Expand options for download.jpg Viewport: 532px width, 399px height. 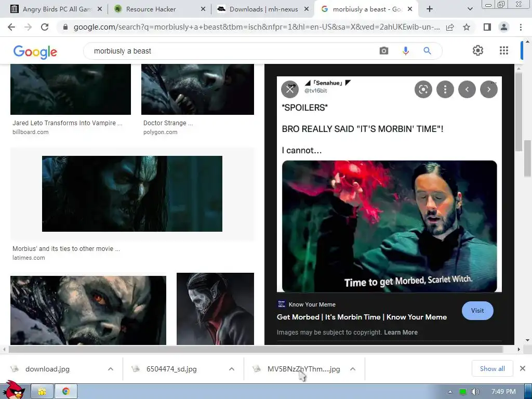pyautogui.click(x=110, y=369)
